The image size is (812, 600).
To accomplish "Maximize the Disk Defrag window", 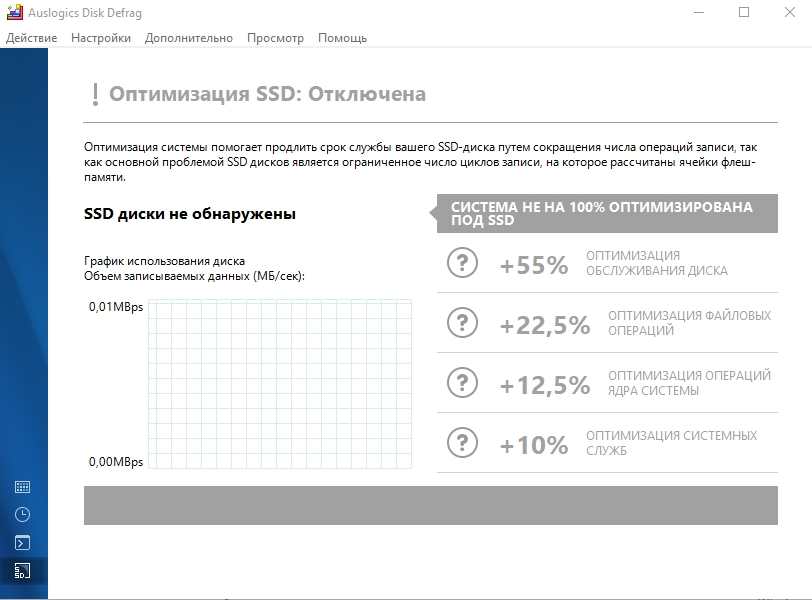I will (744, 12).
